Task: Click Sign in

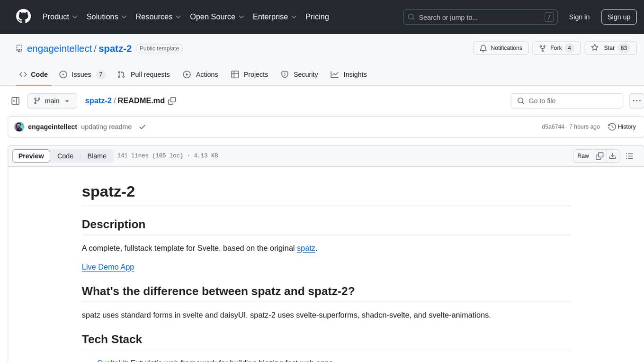Action: (579, 17)
